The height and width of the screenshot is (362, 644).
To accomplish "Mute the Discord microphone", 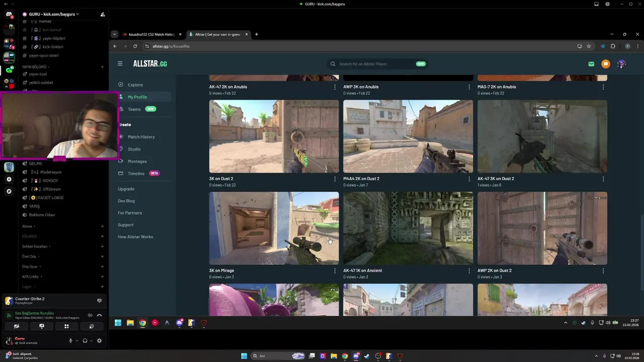I will [x=70, y=340].
